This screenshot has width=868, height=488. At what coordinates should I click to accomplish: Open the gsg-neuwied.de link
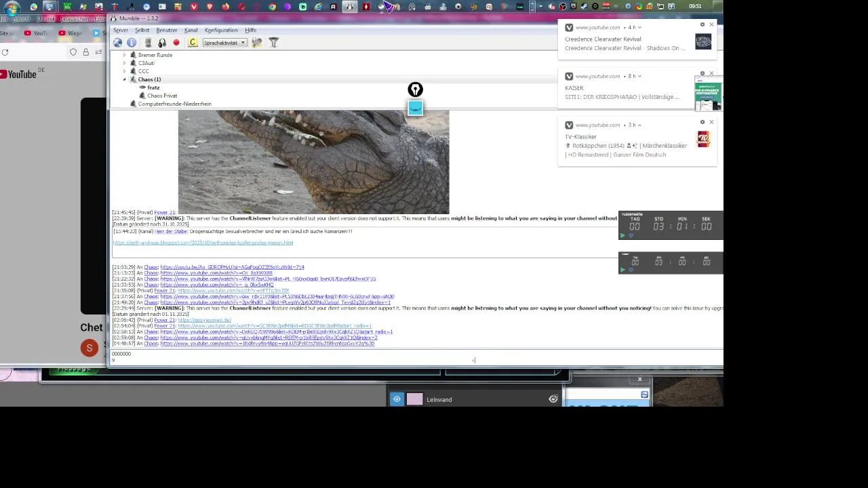coord(204,320)
